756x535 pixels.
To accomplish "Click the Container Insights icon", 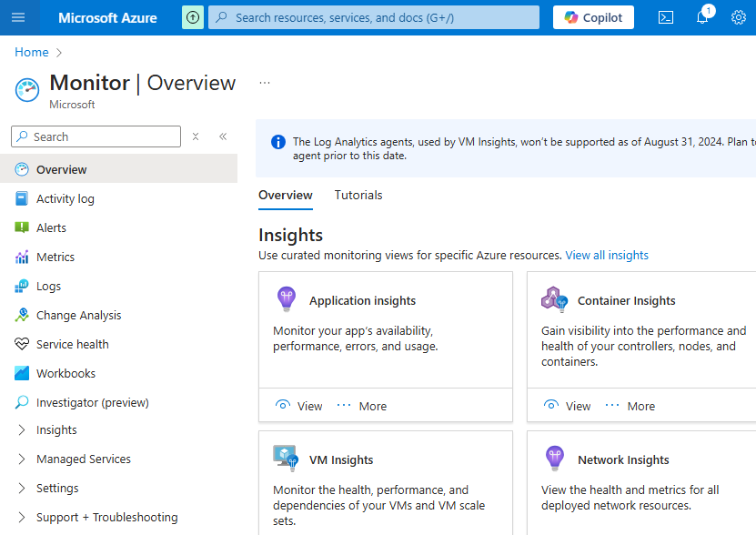I will [x=554, y=299].
